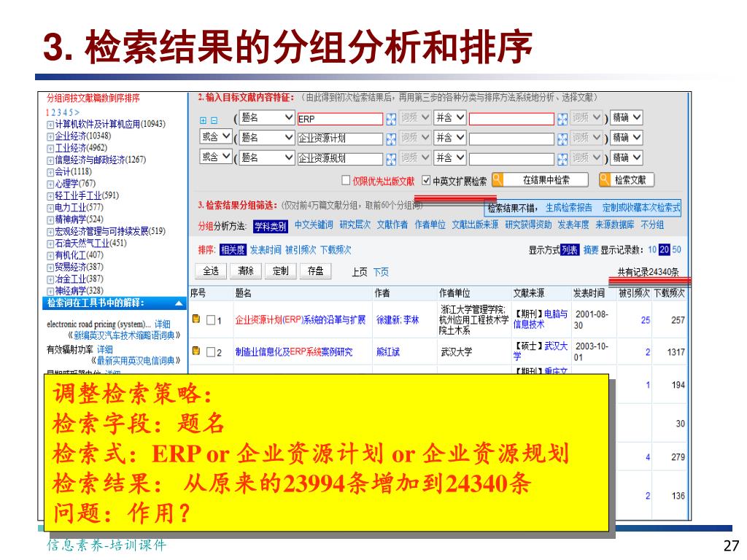Click the ERP search input field
The image size is (747, 560).
coord(340,119)
